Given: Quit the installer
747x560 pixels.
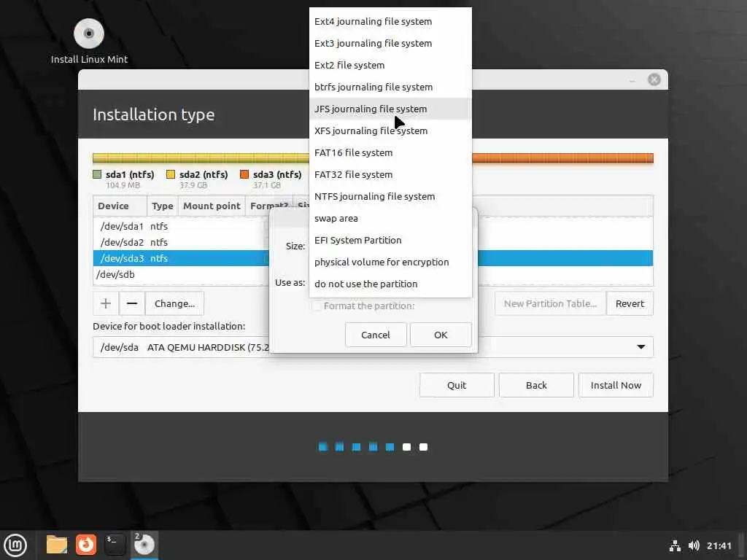Looking at the screenshot, I should [457, 385].
